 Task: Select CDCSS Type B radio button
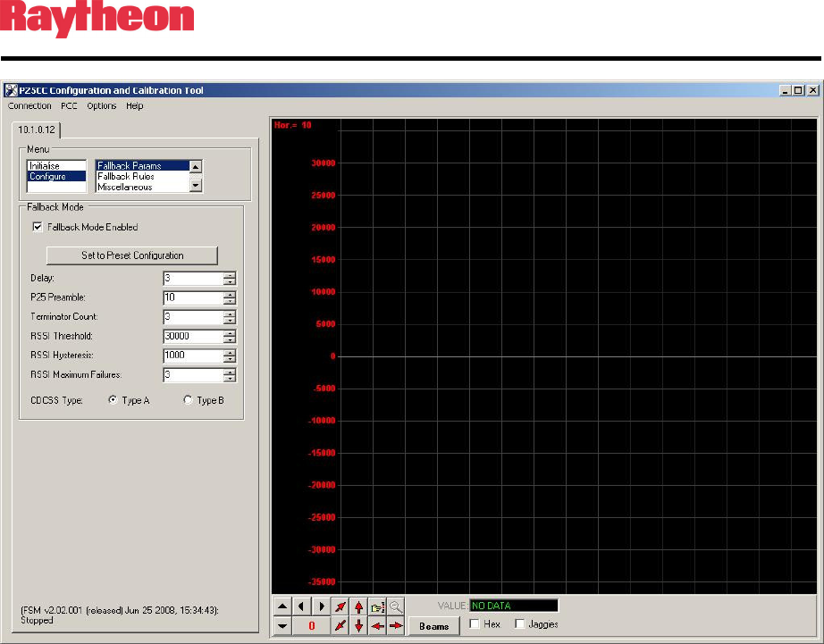coord(188,400)
